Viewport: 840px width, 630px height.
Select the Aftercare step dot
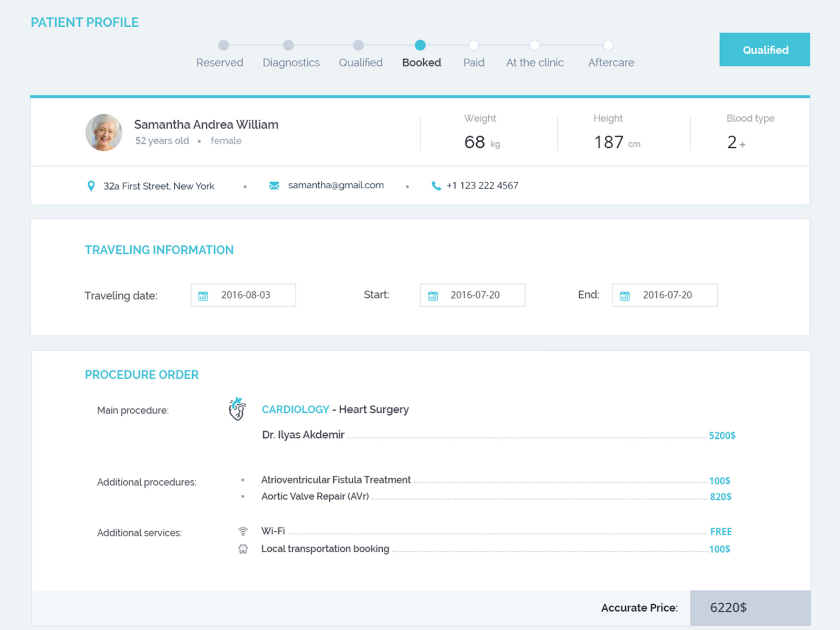point(608,45)
